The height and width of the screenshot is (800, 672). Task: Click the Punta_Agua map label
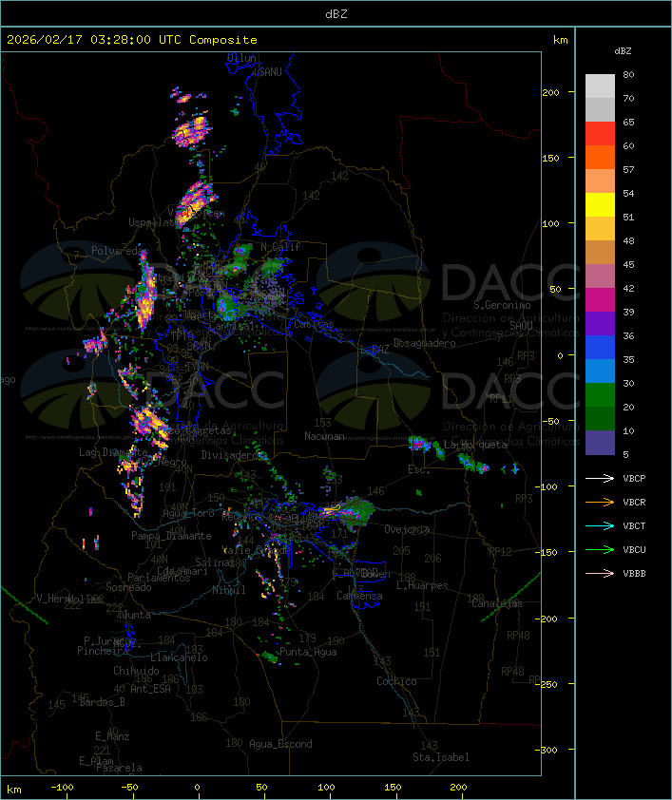[x=308, y=652]
